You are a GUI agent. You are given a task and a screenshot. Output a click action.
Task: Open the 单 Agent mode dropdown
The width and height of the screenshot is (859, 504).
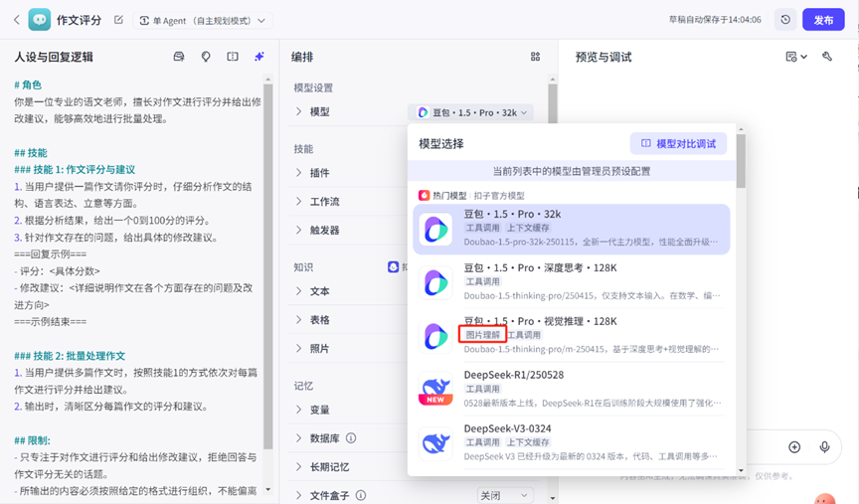203,20
